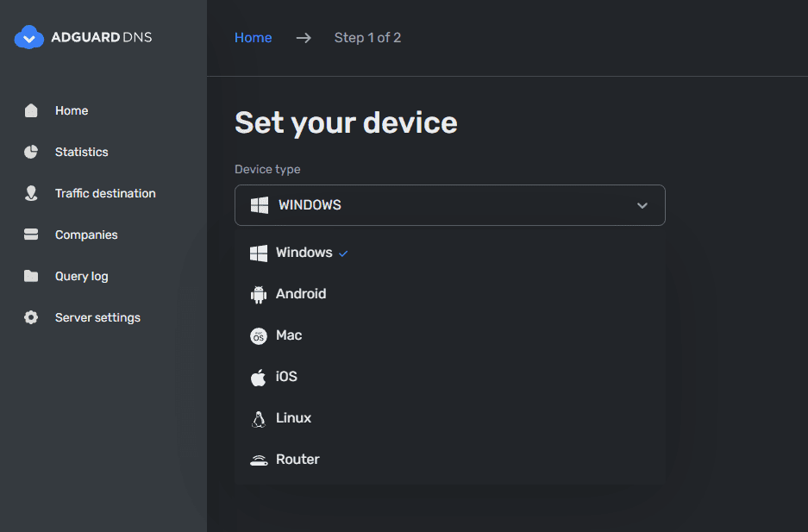This screenshot has width=808, height=532.
Task: Click the Linux penguin icon
Action: click(258, 419)
